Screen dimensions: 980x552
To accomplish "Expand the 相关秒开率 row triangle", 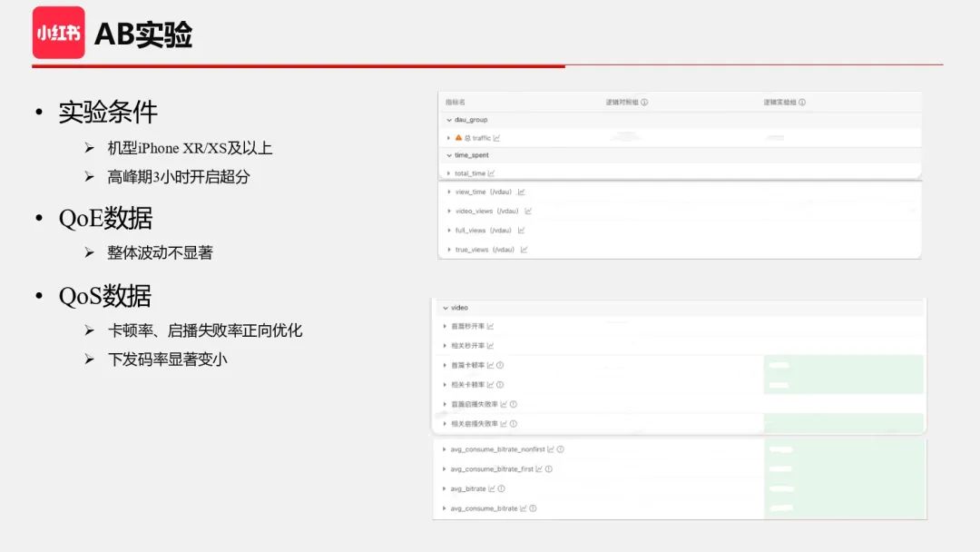I will pyautogui.click(x=445, y=346).
